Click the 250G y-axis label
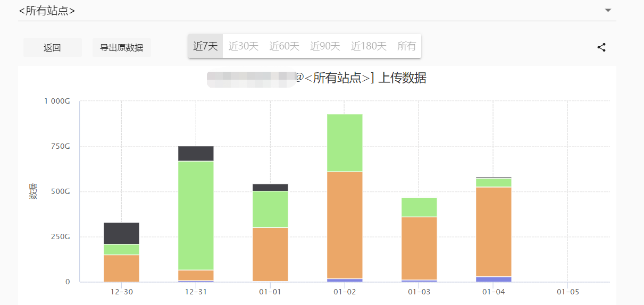This screenshot has width=644, height=305. pos(60,236)
